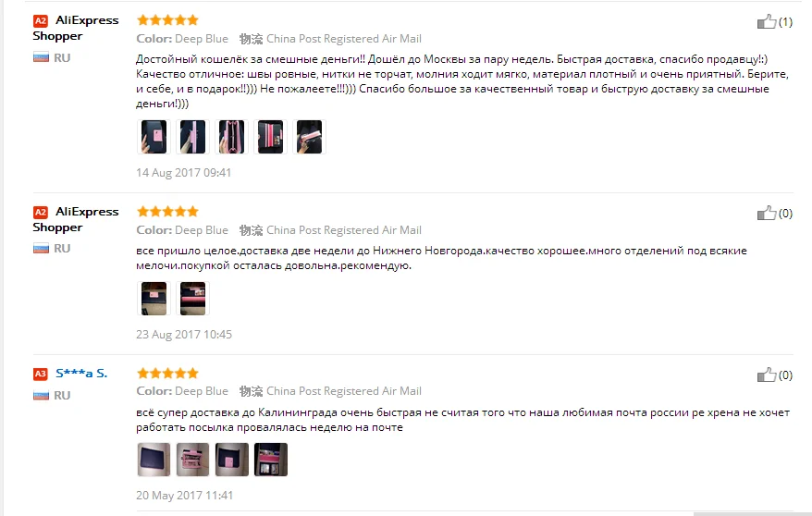Open reviewer profile S***a S.
The image size is (812, 516).
81,374
